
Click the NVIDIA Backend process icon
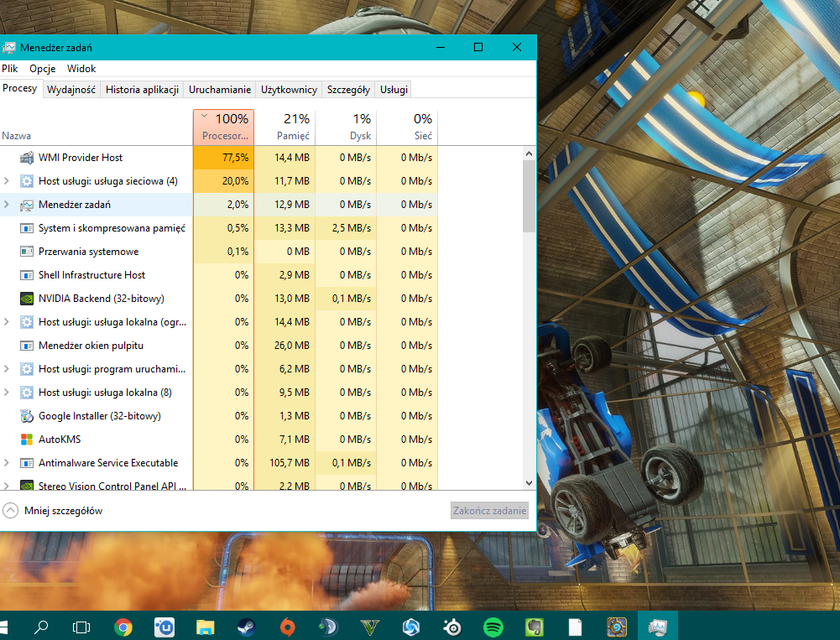pos(26,299)
